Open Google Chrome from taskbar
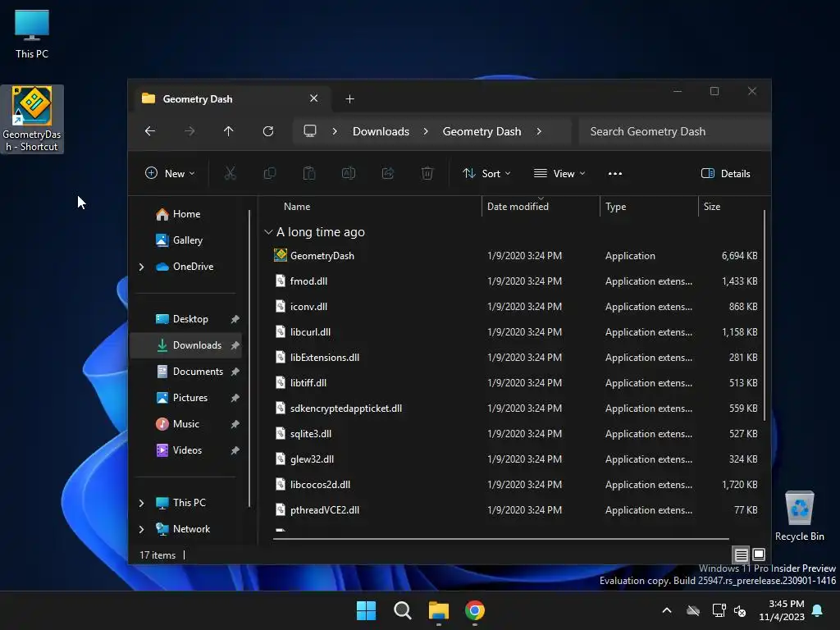The image size is (840, 630). coord(475,610)
